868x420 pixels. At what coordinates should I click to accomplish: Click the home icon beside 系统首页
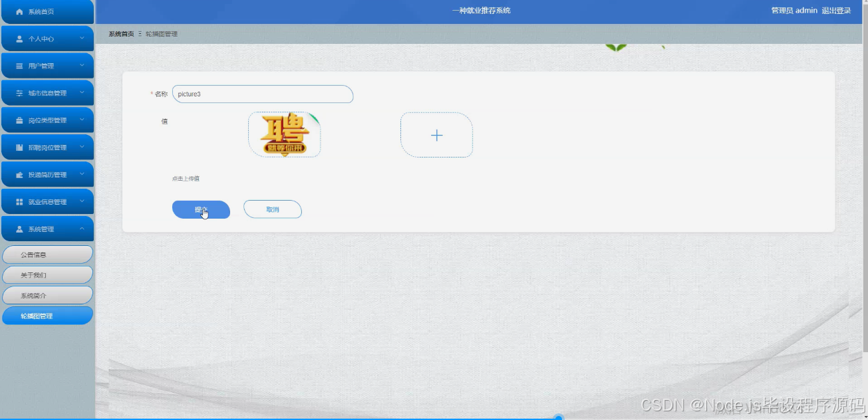click(x=19, y=12)
